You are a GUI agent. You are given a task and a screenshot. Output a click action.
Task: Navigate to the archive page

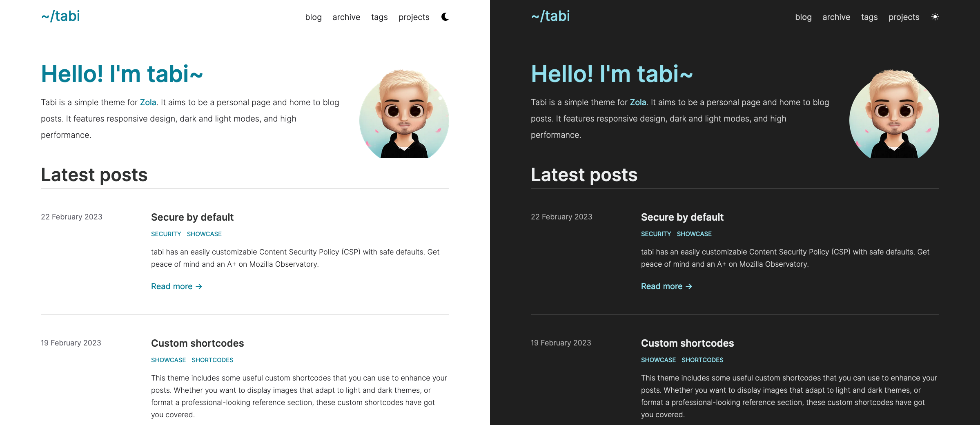(346, 17)
